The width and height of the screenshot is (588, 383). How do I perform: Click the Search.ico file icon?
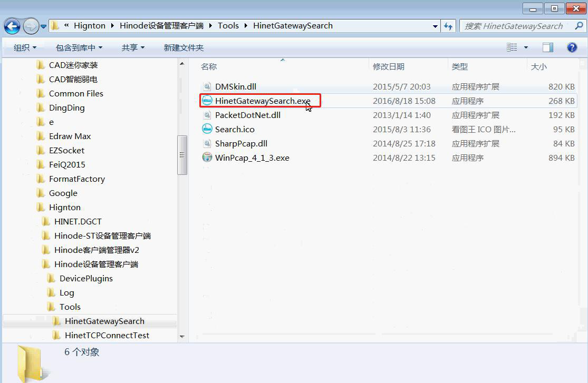[207, 130]
